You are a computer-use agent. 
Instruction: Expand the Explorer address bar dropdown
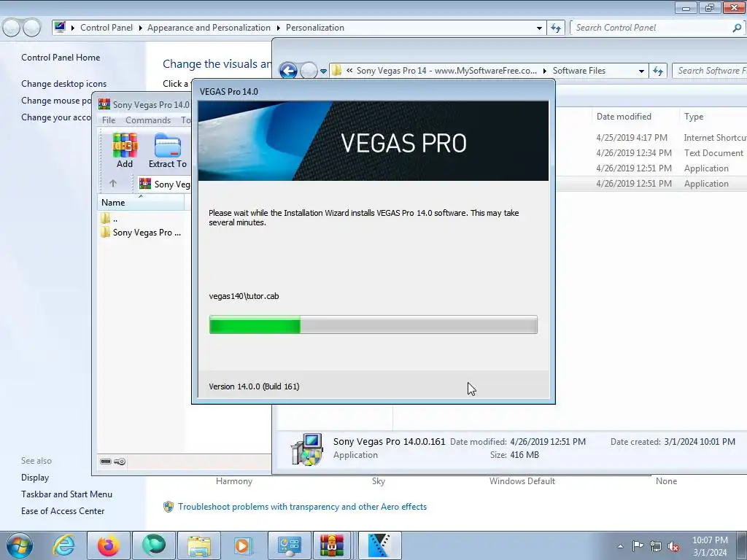click(641, 71)
